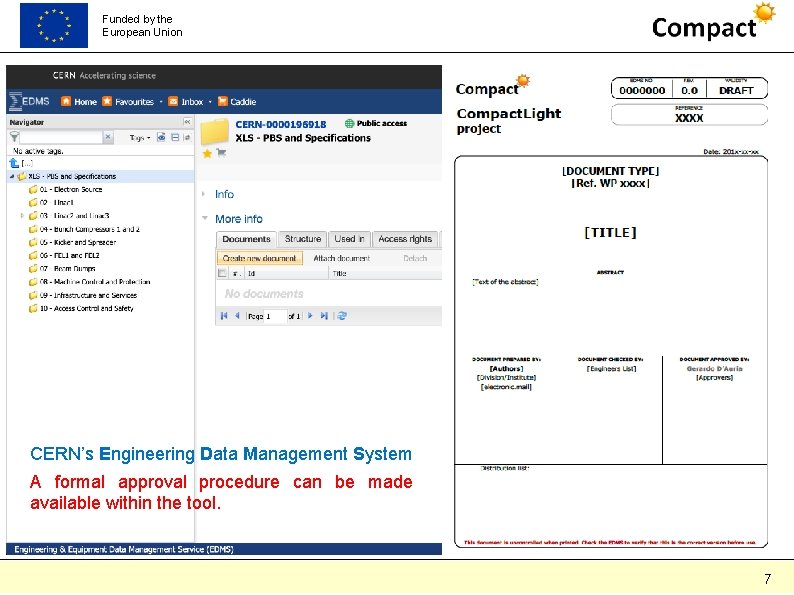
Task: Click Attach document button
Action: (342, 258)
